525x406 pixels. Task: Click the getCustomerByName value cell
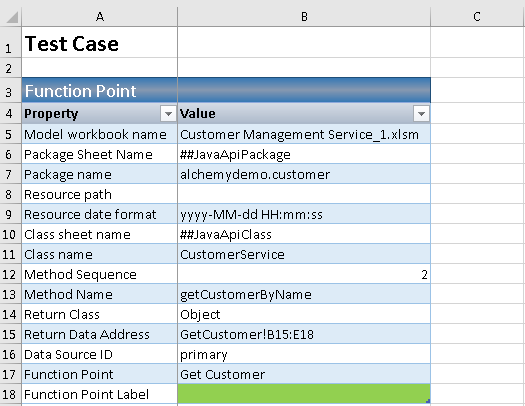pos(304,294)
